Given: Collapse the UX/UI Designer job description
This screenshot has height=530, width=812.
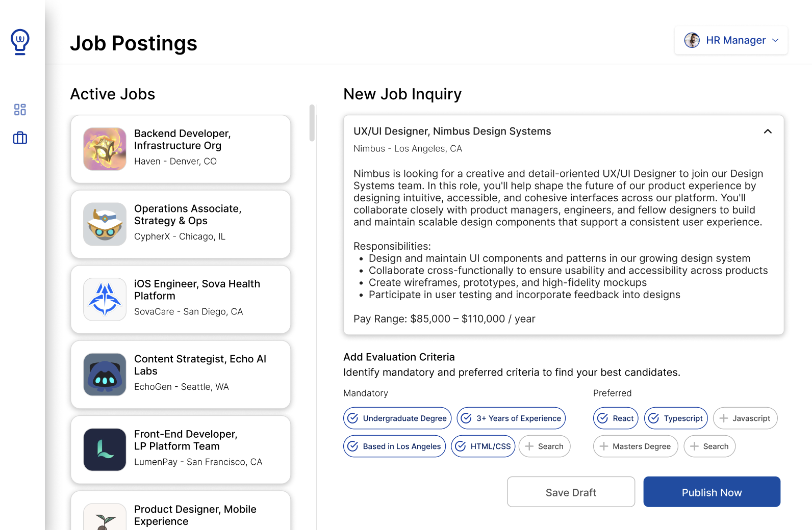Looking at the screenshot, I should pos(768,131).
